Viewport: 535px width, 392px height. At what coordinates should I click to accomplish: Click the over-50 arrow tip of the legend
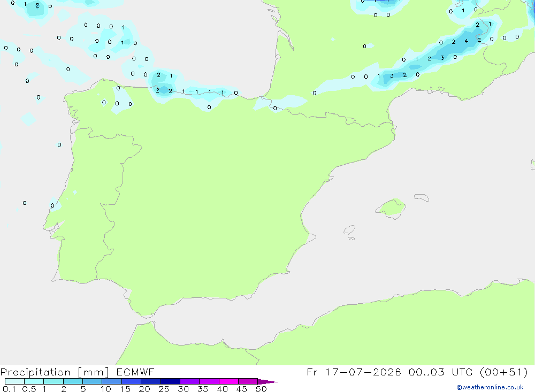268,382
